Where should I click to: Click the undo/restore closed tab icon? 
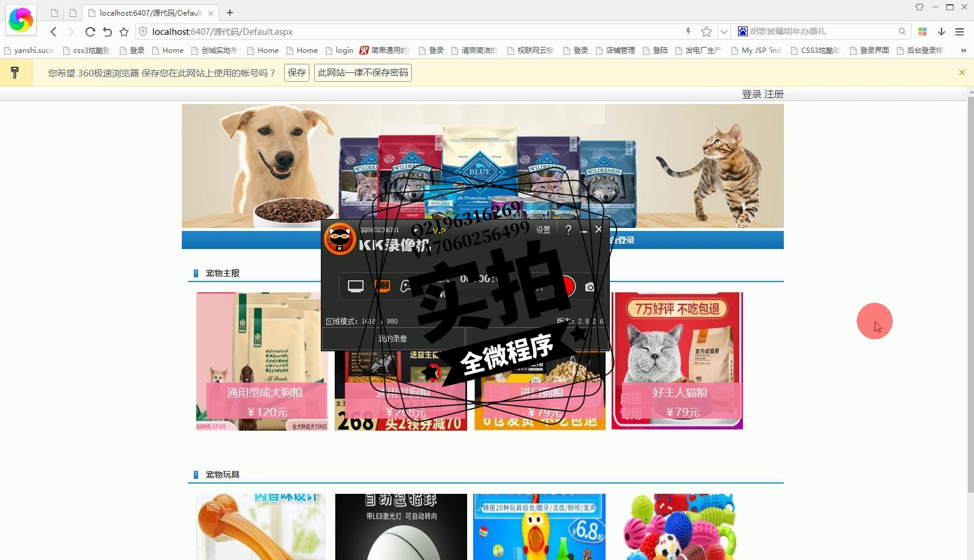tap(107, 32)
